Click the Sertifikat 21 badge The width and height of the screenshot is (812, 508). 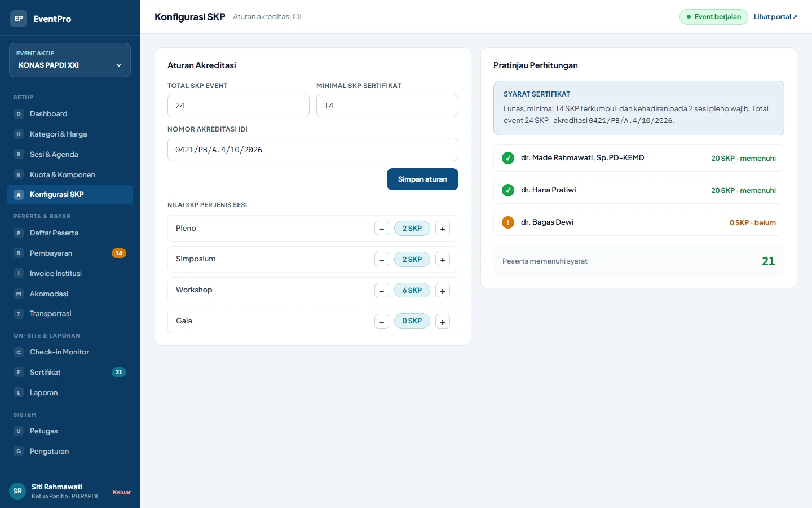(x=119, y=373)
